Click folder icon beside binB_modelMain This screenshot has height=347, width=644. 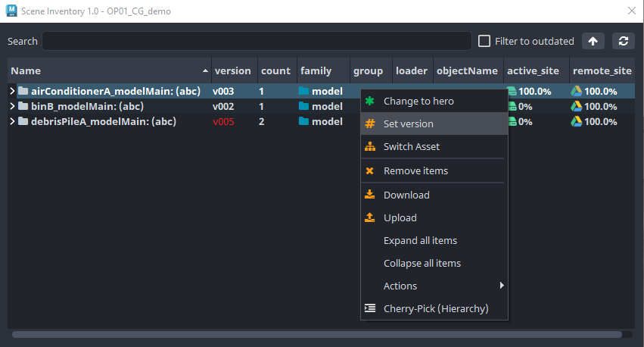23,106
